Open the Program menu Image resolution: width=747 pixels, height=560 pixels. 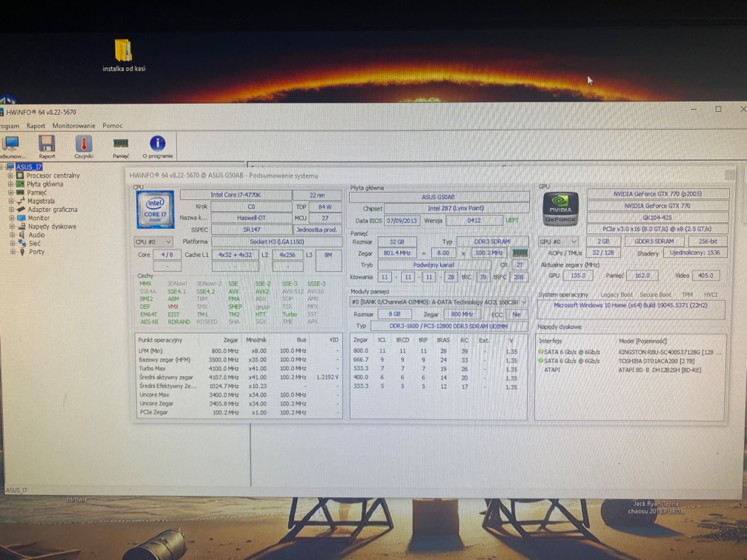pyautogui.click(x=9, y=126)
